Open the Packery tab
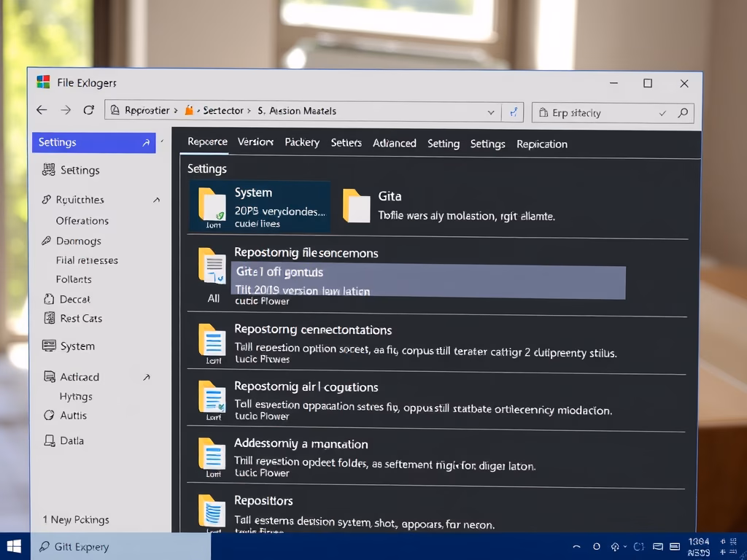This screenshot has width=747, height=560. pos(302,142)
